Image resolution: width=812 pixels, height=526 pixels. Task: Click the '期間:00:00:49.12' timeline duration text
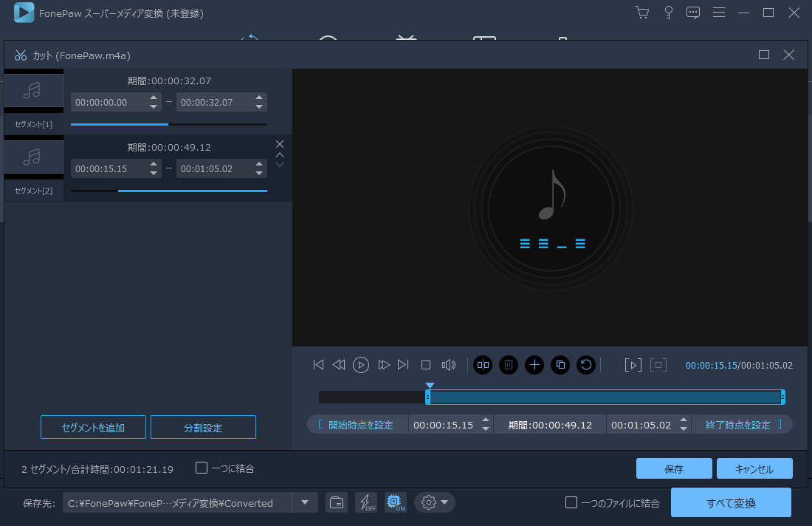(550, 425)
